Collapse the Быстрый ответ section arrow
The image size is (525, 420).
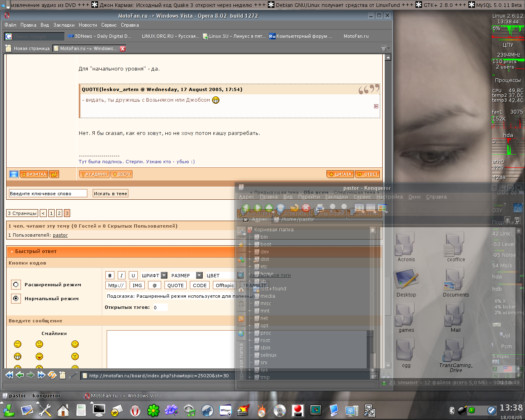12,251
